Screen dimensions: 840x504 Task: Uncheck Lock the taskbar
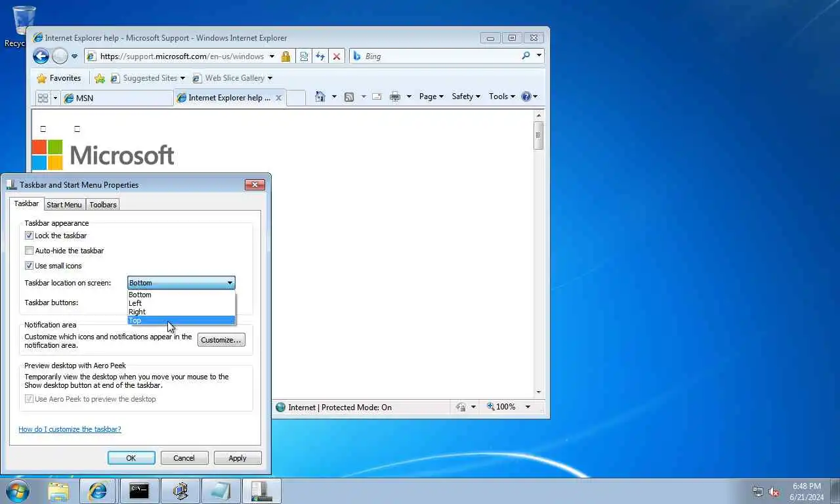coord(29,236)
